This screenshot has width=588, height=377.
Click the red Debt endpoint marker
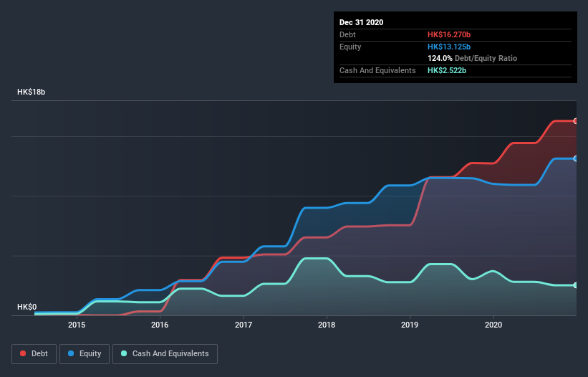point(576,121)
